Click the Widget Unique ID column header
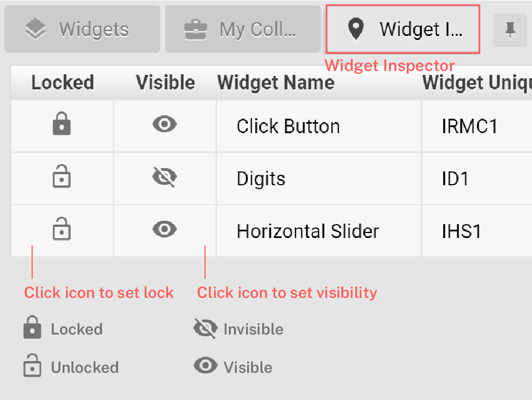The width and height of the screenshot is (532, 400). click(x=475, y=83)
